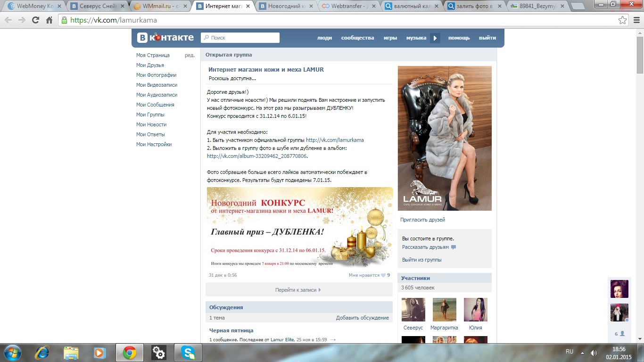Open Мои Сообщения

click(x=155, y=105)
